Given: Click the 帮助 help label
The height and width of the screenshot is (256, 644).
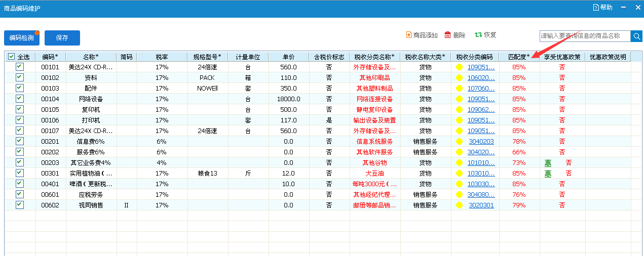Looking at the screenshot, I should pyautogui.click(x=606, y=8).
